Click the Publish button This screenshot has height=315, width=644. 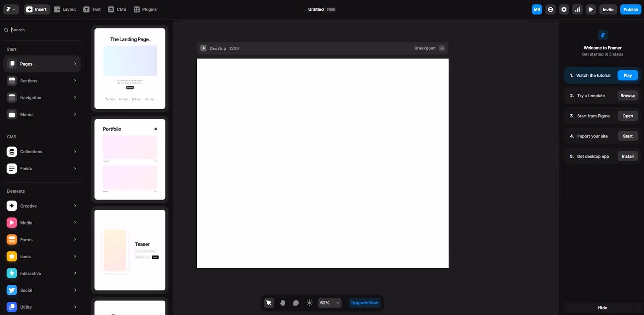(631, 9)
